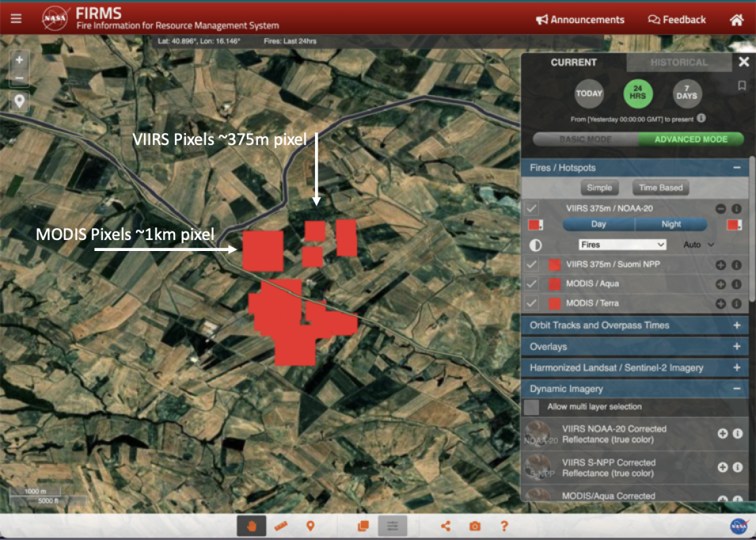Viewport: 756px width, 540px height.
Task: Open the hamburger main menu
Action: [16, 19]
